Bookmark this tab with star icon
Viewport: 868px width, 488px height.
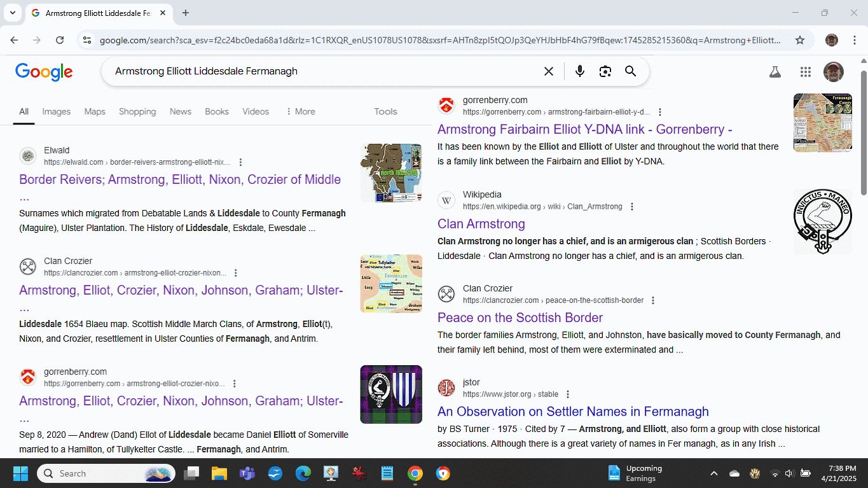pyautogui.click(x=800, y=40)
